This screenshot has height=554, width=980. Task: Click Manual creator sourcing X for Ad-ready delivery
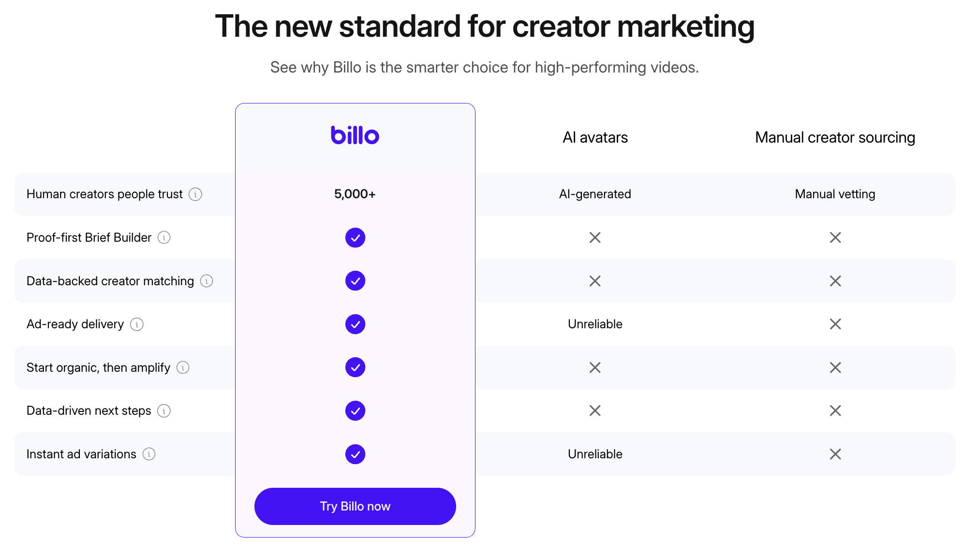tap(835, 324)
